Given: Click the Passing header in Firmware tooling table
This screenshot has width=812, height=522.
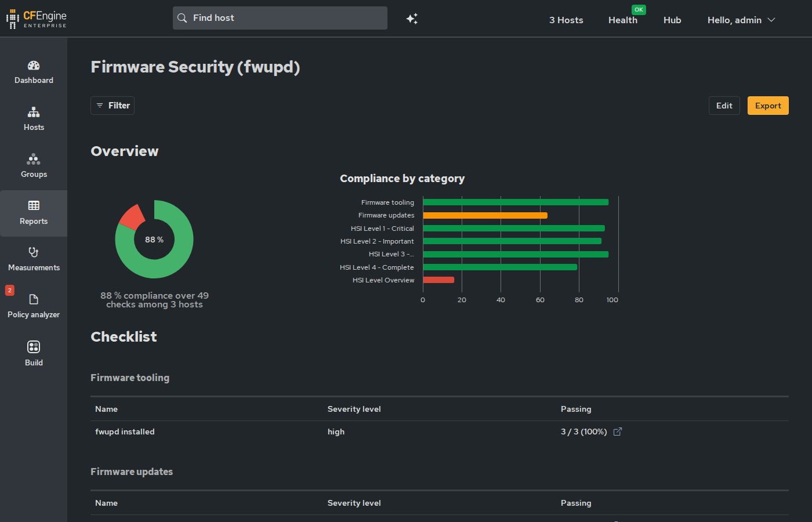Looking at the screenshot, I should pos(576,409).
